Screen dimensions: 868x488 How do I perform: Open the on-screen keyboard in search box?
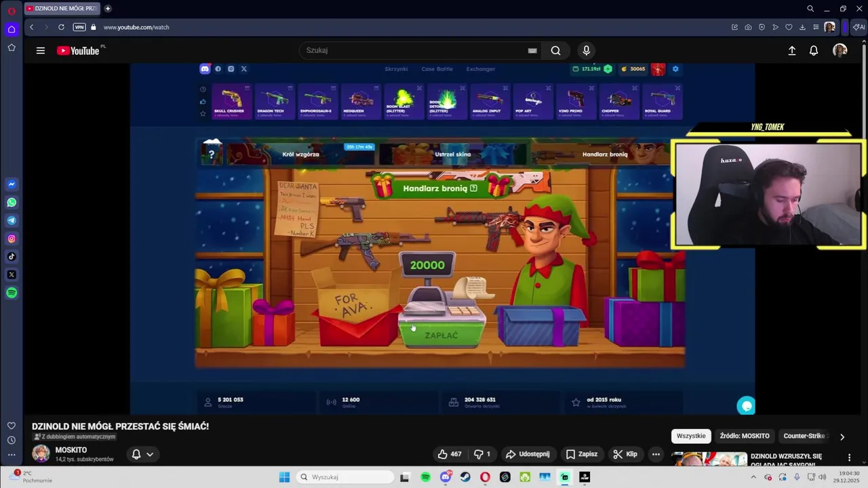(x=532, y=50)
